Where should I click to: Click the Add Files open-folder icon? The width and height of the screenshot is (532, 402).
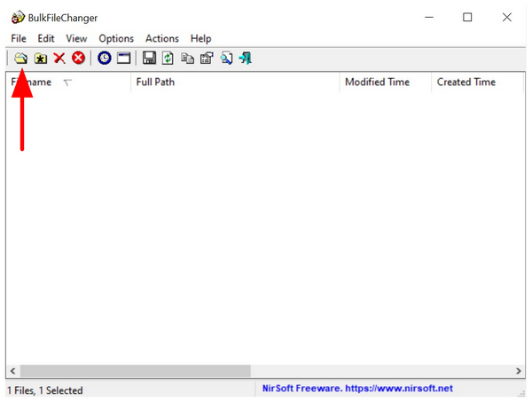pyautogui.click(x=20, y=59)
